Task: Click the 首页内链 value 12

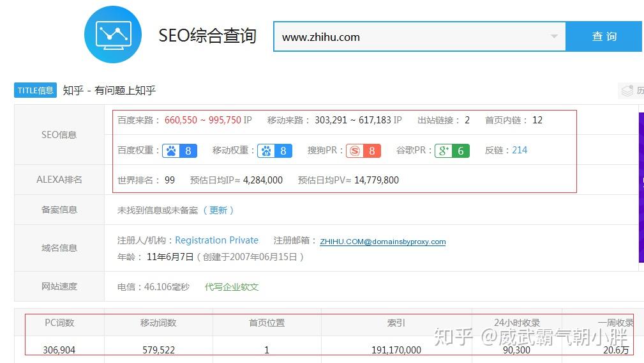Action: point(537,120)
